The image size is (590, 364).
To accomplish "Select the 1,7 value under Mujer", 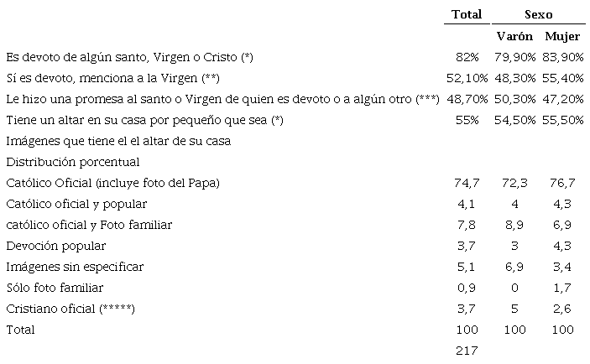I will (562, 288).
